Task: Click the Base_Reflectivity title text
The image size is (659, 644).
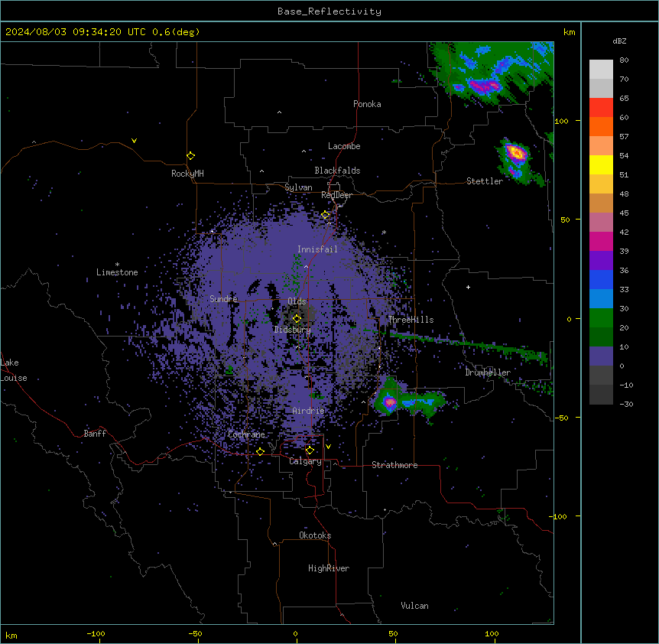Action: (x=329, y=11)
